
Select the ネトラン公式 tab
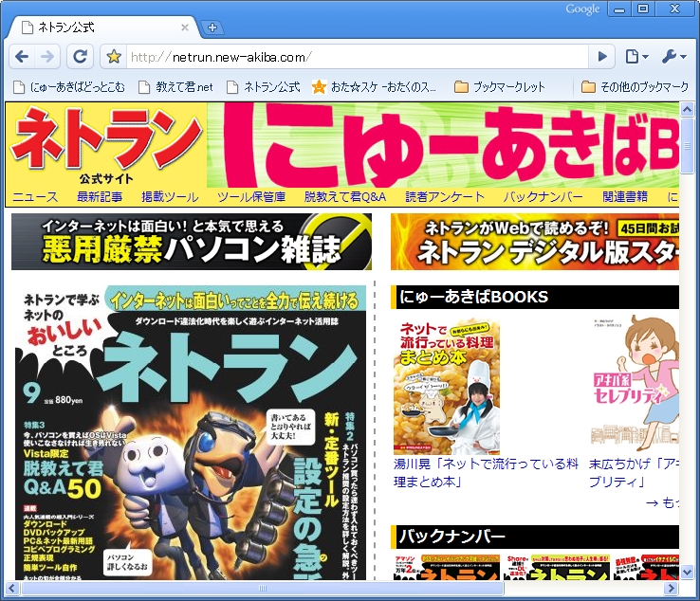[102, 27]
